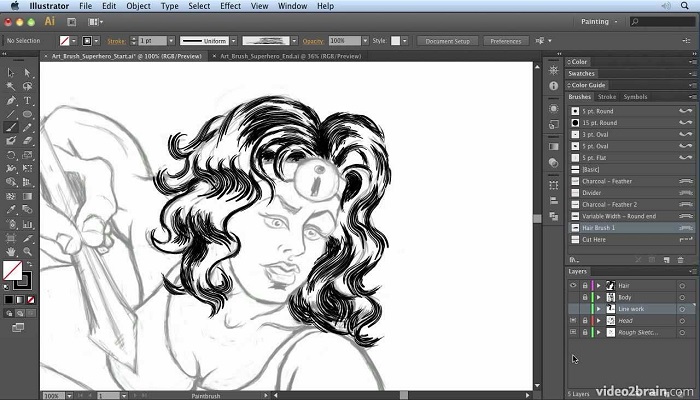Open the Object menu

click(x=138, y=6)
